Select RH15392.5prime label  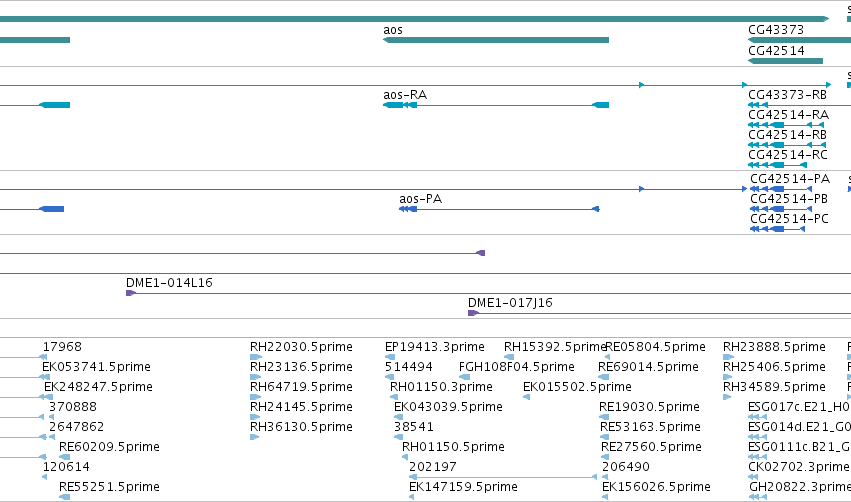(555, 347)
